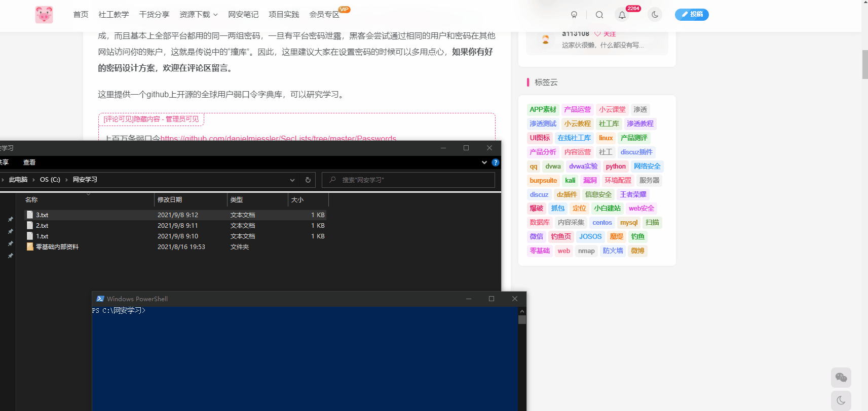This screenshot has width=868, height=411.
Task: Expand the 资源下载 dropdown menu
Action: (x=199, y=15)
